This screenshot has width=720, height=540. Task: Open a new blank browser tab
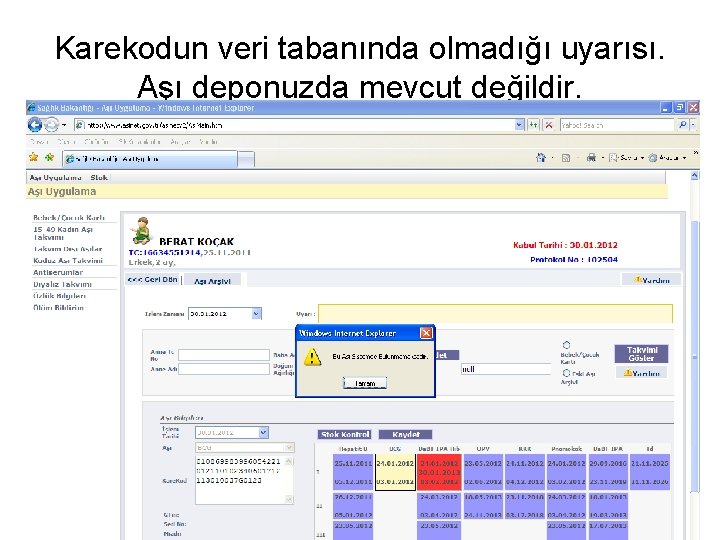[246, 159]
